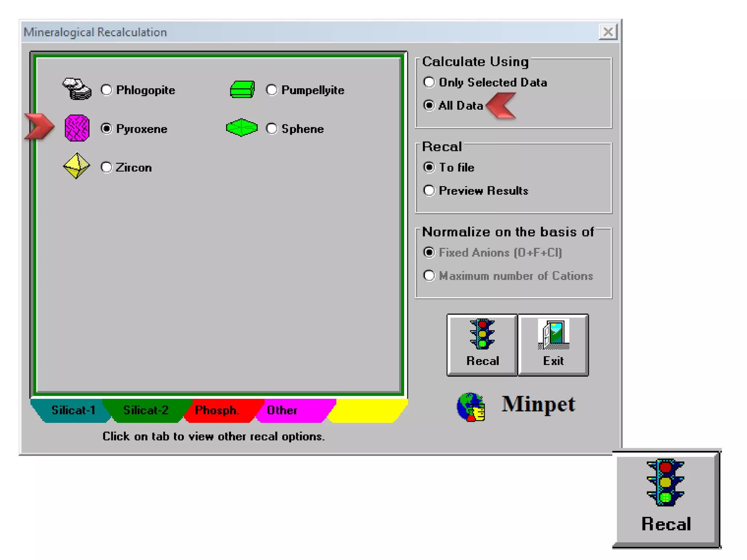Click the magenta Pyroxene crystal icon
Image resolution: width=747 pixels, height=560 pixels.
pyautogui.click(x=77, y=128)
